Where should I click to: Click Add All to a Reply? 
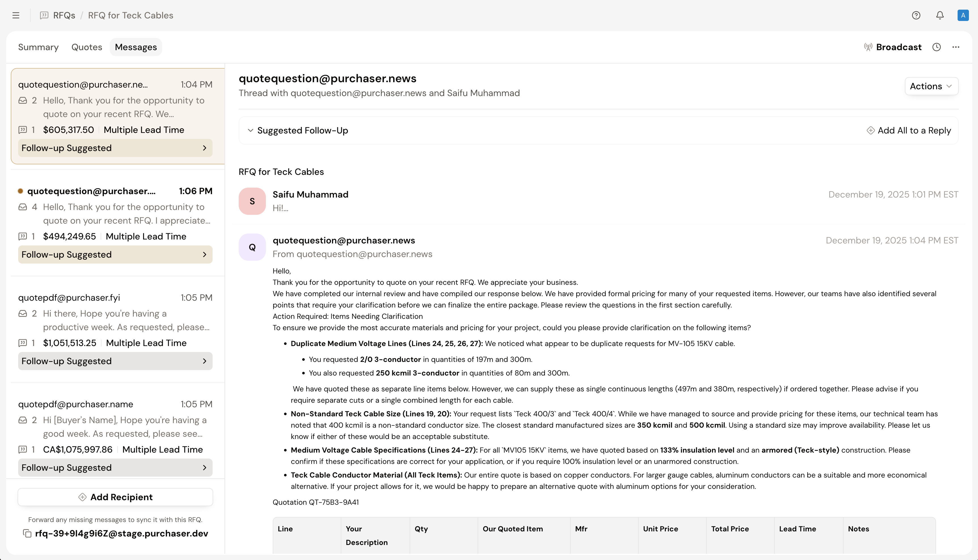coord(908,130)
